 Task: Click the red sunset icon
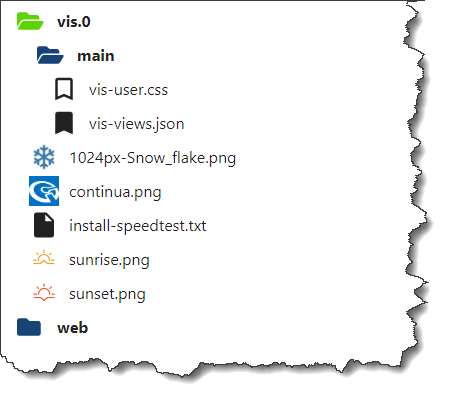coord(44,293)
